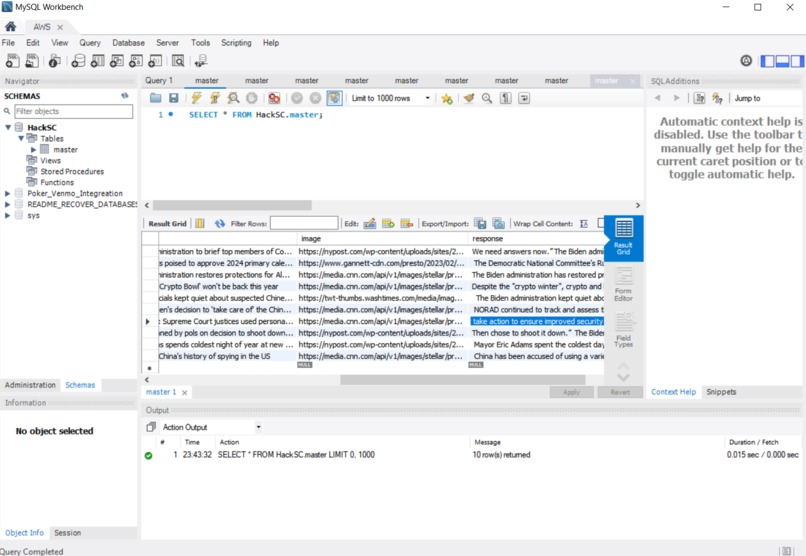The width and height of the screenshot is (806, 556).
Task: Switch to the Administration tab
Action: [30, 385]
